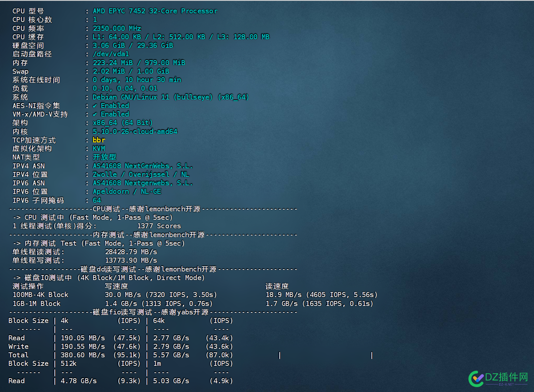Click the '512k' block size header

(x=69, y=364)
